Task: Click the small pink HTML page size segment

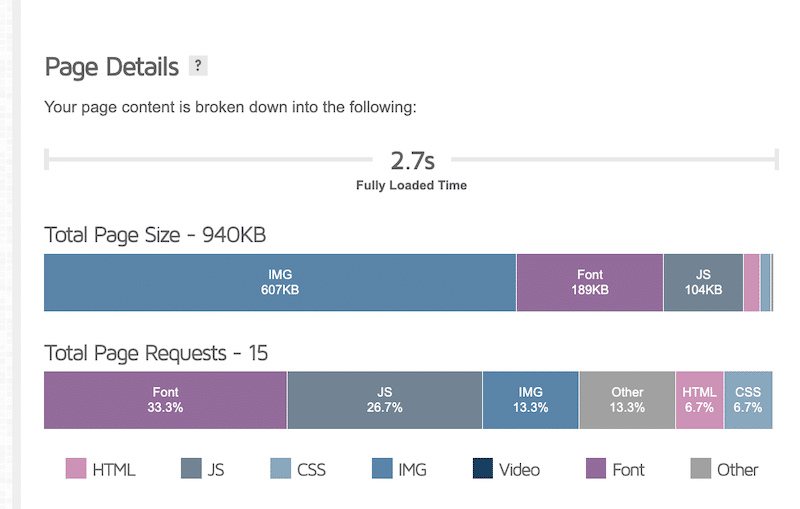Action: tap(751, 282)
